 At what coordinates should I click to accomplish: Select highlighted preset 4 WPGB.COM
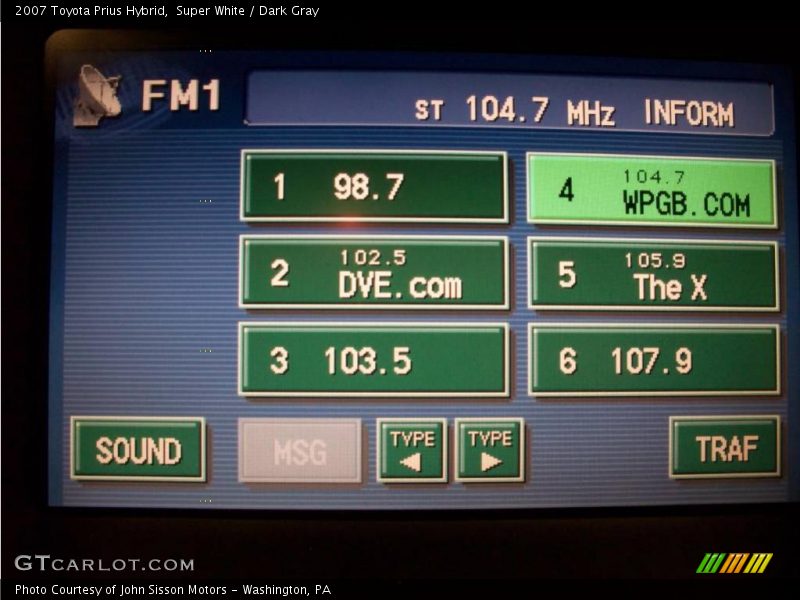click(x=652, y=190)
